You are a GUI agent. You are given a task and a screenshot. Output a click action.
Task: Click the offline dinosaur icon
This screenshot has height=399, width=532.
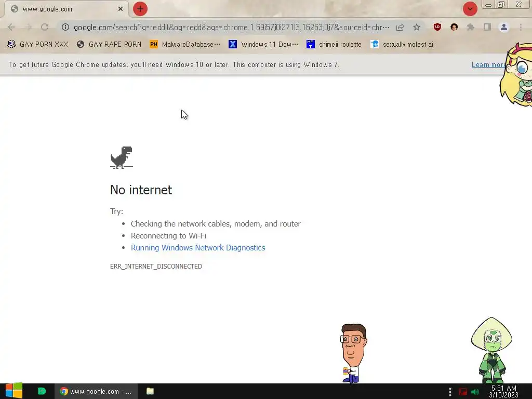click(122, 157)
